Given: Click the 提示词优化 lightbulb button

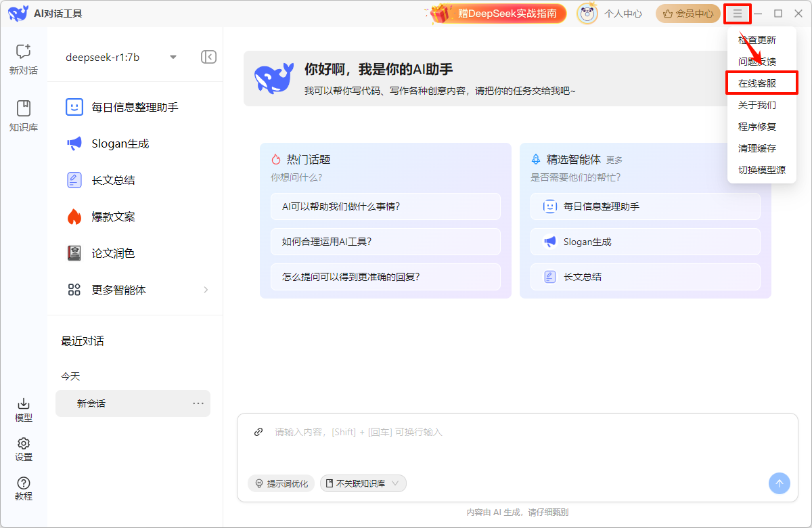Looking at the screenshot, I should click(x=281, y=483).
